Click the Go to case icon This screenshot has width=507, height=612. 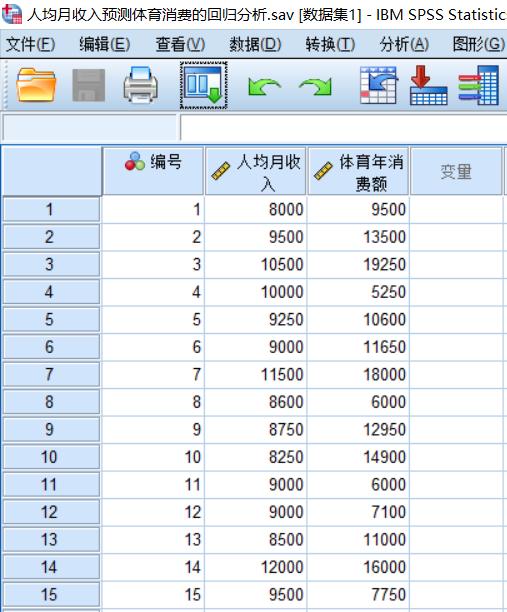click(379, 85)
